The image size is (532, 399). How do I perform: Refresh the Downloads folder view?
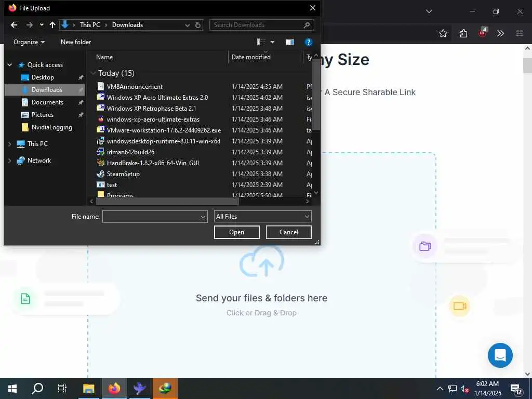(x=198, y=25)
